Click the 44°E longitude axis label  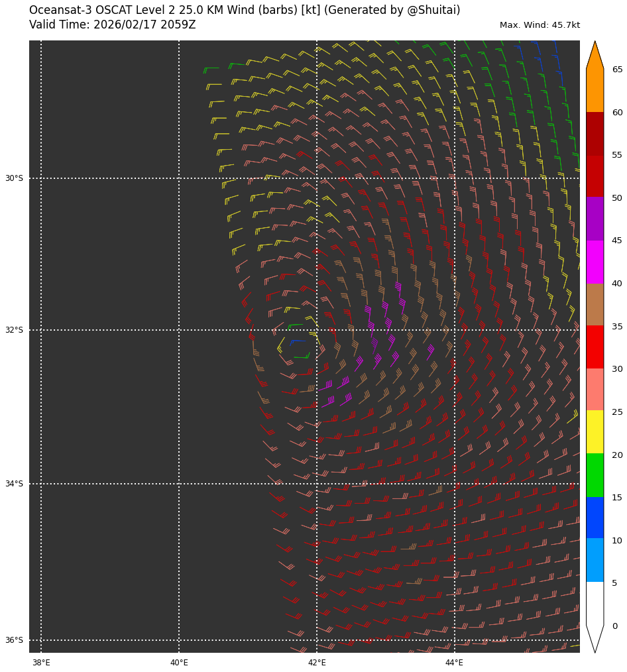pyautogui.click(x=455, y=662)
